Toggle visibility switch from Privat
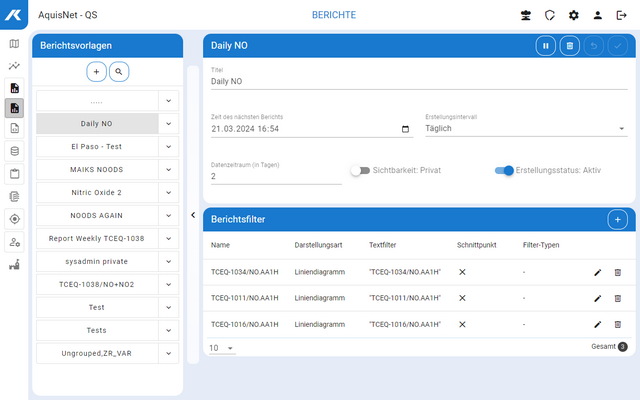This screenshot has height=400, width=640. click(359, 171)
